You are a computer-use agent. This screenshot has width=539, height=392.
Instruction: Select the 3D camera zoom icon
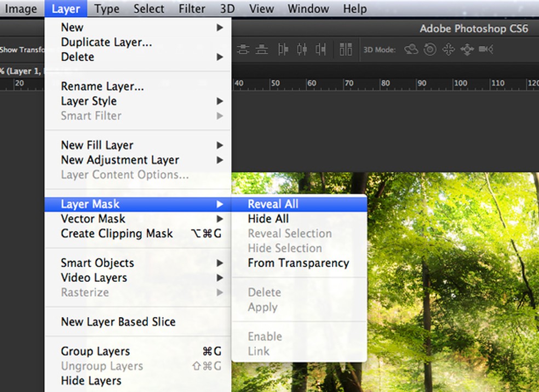[x=486, y=50]
